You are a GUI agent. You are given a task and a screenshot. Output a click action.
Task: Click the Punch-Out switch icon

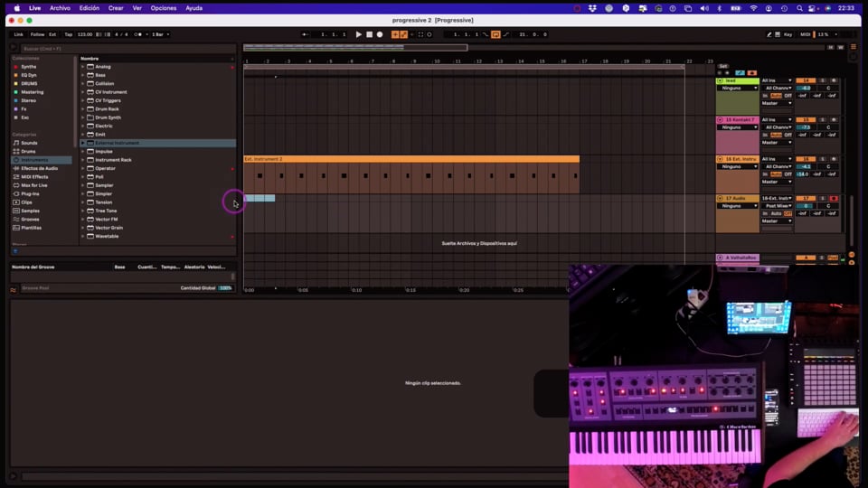[x=506, y=34]
